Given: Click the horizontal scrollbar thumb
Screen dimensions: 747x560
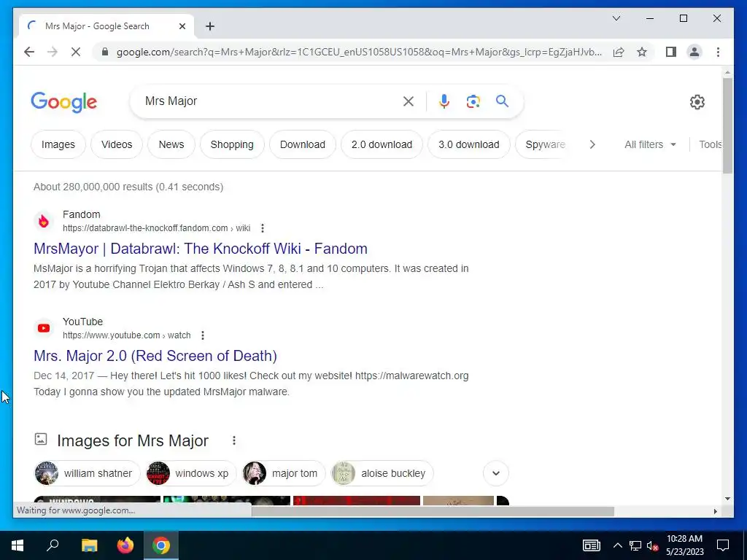Looking at the screenshot, I should [433, 511].
